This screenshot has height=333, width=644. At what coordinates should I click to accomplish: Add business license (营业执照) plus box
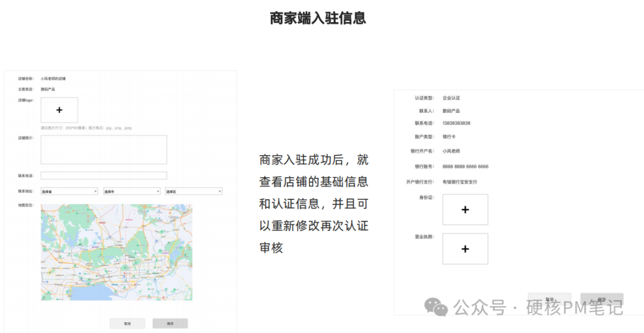(465, 249)
